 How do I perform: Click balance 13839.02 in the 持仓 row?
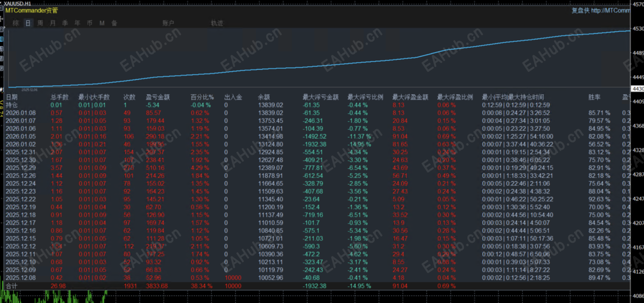coord(270,105)
